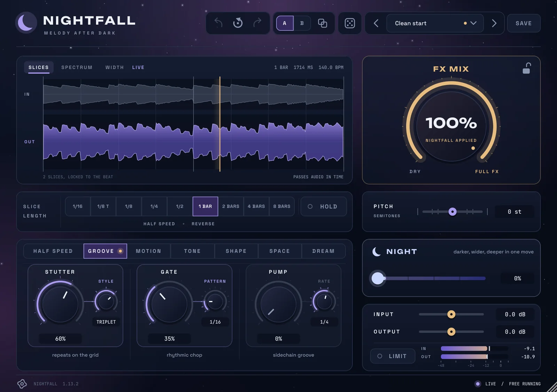Click the INPUT gain slider handle
The width and height of the screenshot is (557, 392).
click(451, 314)
